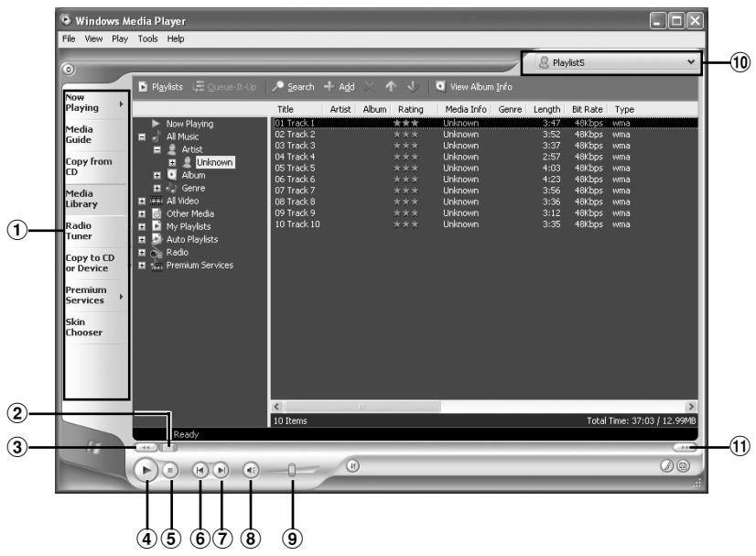
Task: Expand the All Video tree node
Action: click(x=142, y=201)
